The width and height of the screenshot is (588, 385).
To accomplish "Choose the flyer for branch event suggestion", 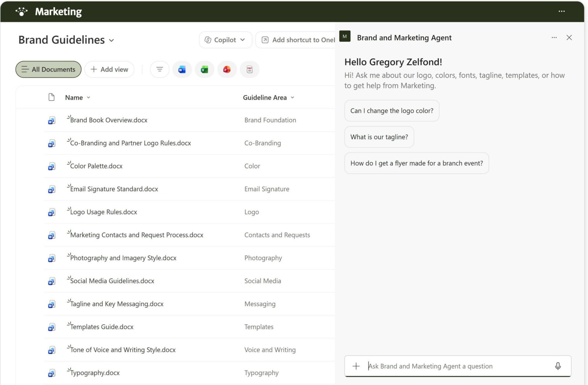I will click(x=417, y=163).
